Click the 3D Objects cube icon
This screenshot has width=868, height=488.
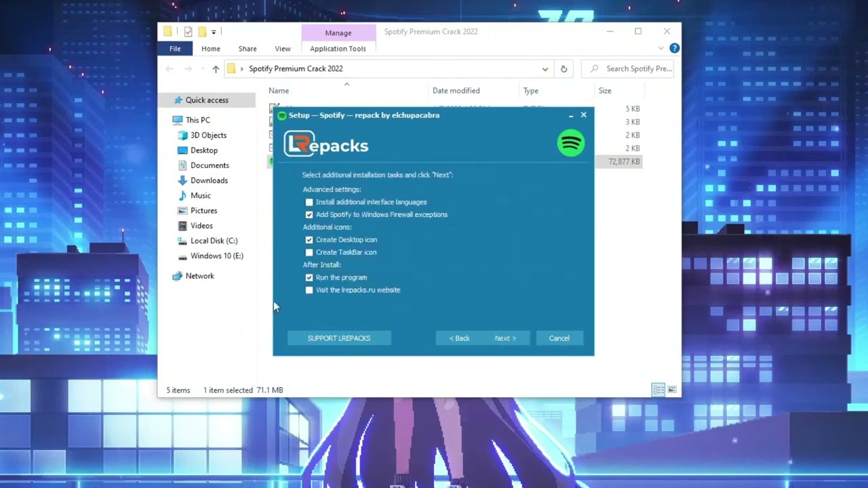[x=182, y=135]
